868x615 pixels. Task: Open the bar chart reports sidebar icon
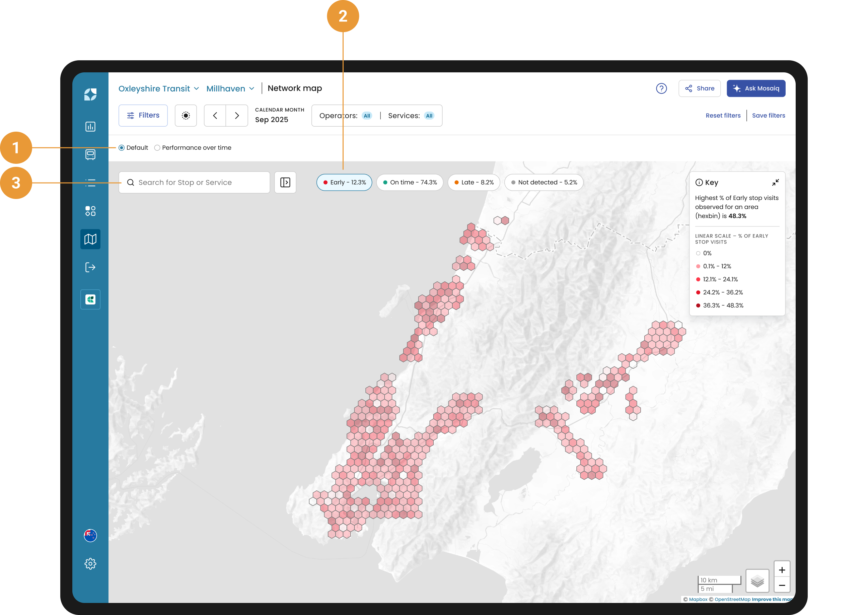click(90, 127)
